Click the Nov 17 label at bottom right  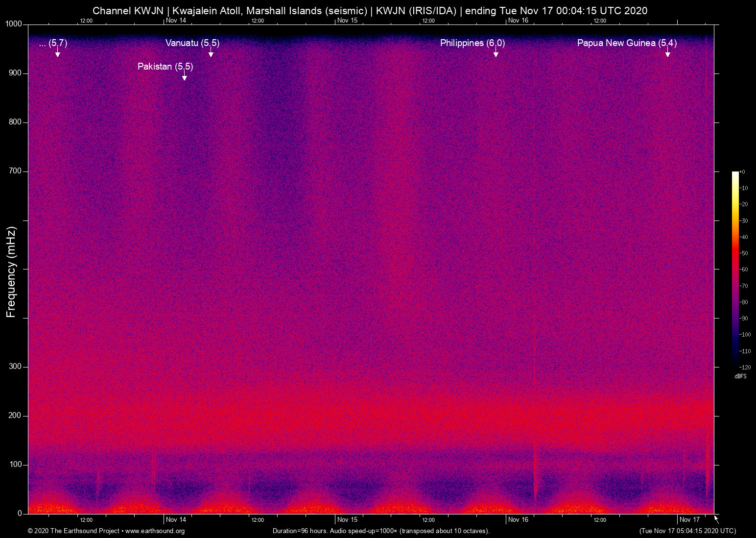(x=689, y=519)
